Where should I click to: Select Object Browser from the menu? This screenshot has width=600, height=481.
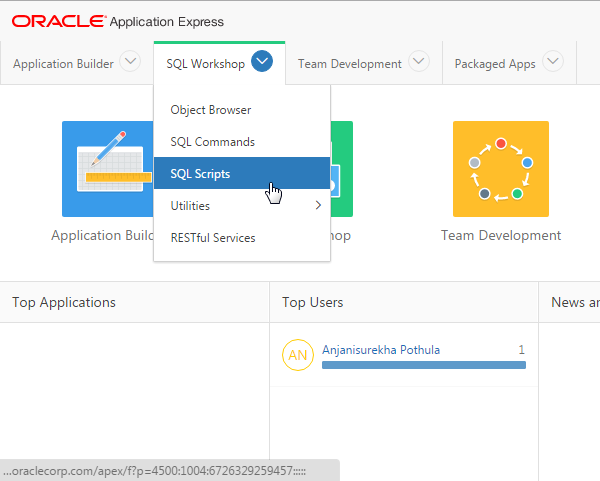click(211, 110)
